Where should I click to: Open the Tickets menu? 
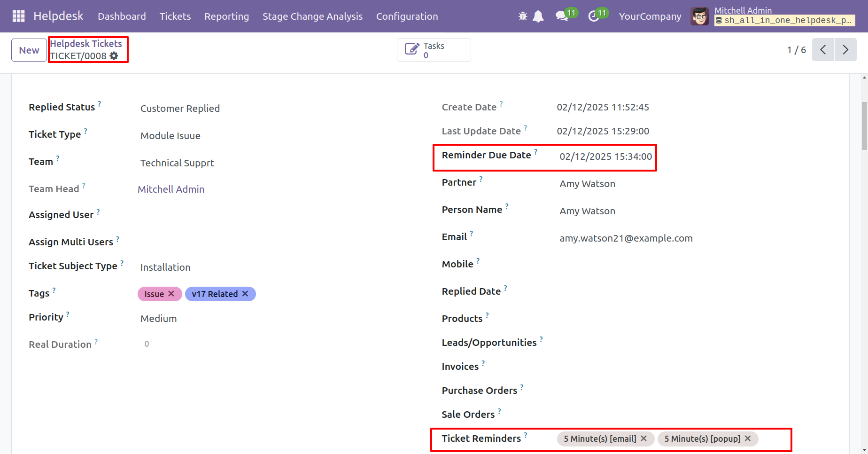click(x=175, y=16)
